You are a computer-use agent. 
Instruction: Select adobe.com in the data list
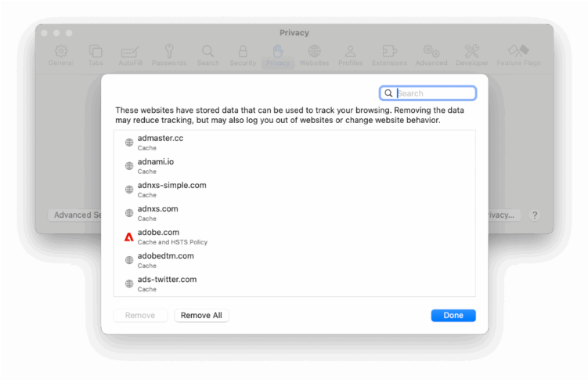pyautogui.click(x=294, y=237)
